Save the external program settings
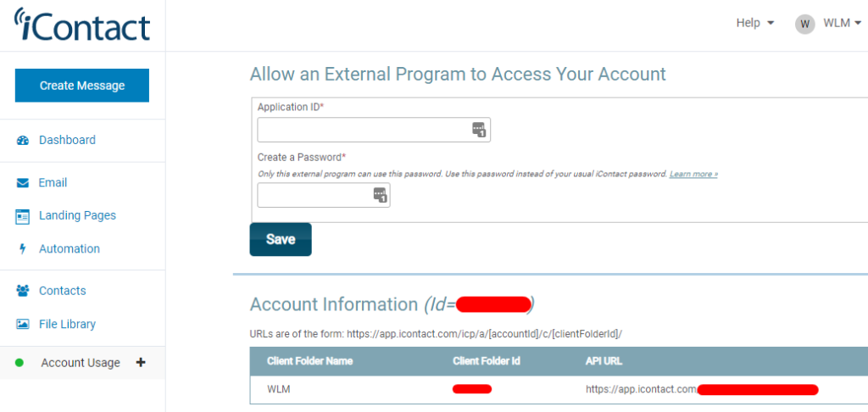This screenshot has width=868, height=412. (281, 239)
